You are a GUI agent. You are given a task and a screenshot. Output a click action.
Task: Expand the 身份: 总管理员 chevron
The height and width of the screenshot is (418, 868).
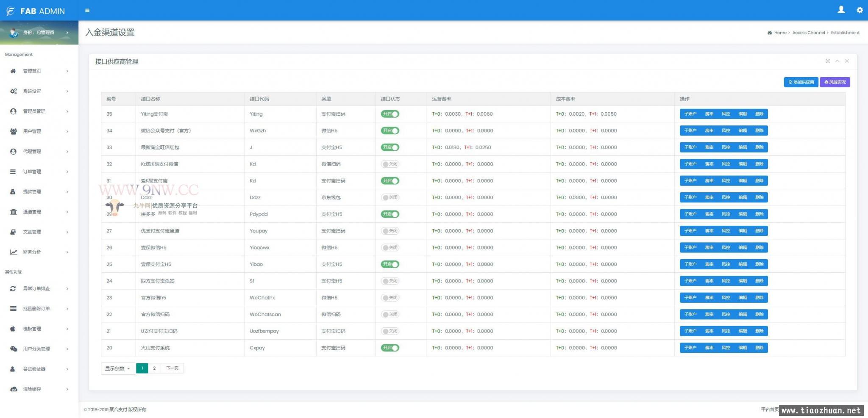(67, 33)
